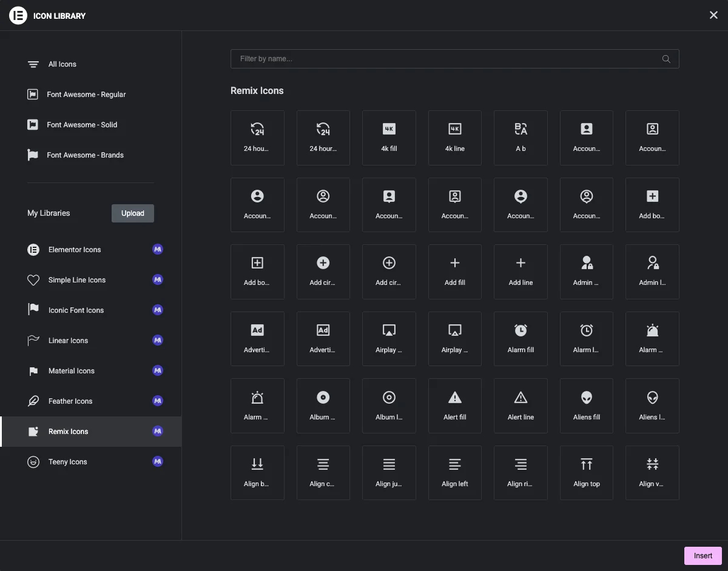Switch to Material Icons library
The width and height of the screenshot is (728, 571).
click(91, 371)
